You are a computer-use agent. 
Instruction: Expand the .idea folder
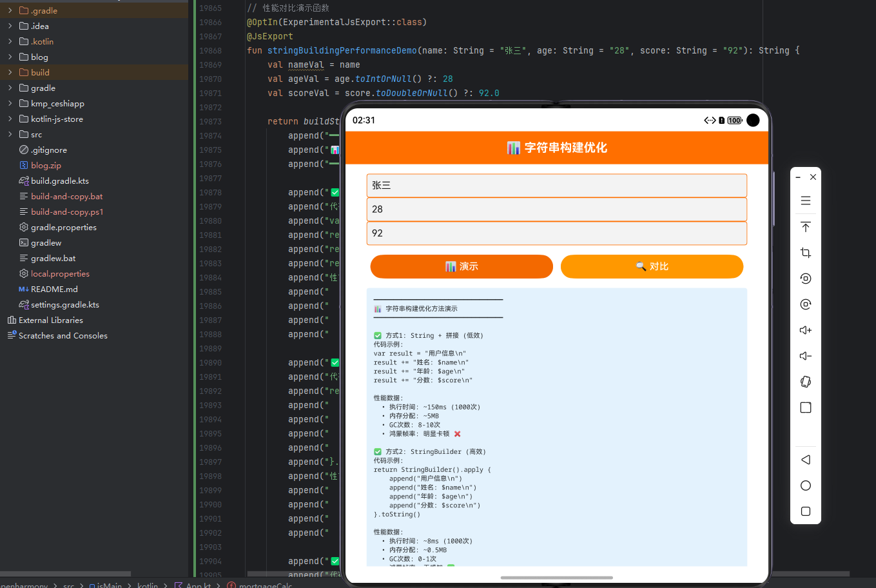coord(10,26)
